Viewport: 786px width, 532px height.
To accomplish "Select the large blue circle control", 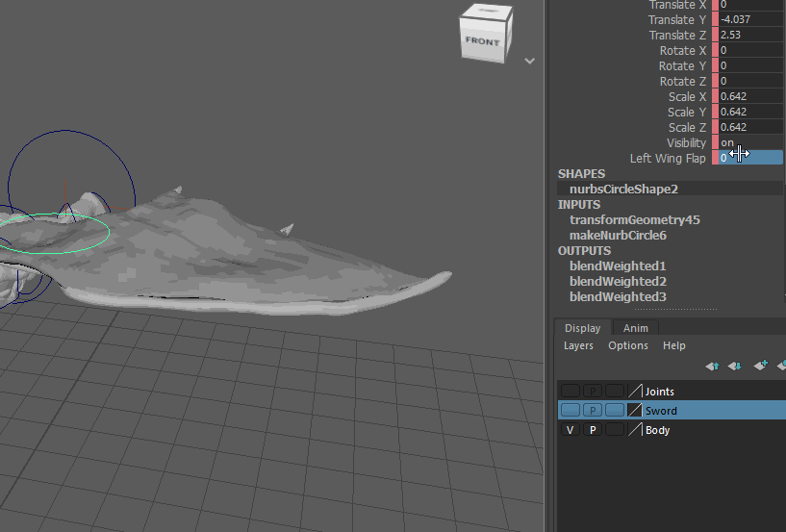I will [66, 131].
